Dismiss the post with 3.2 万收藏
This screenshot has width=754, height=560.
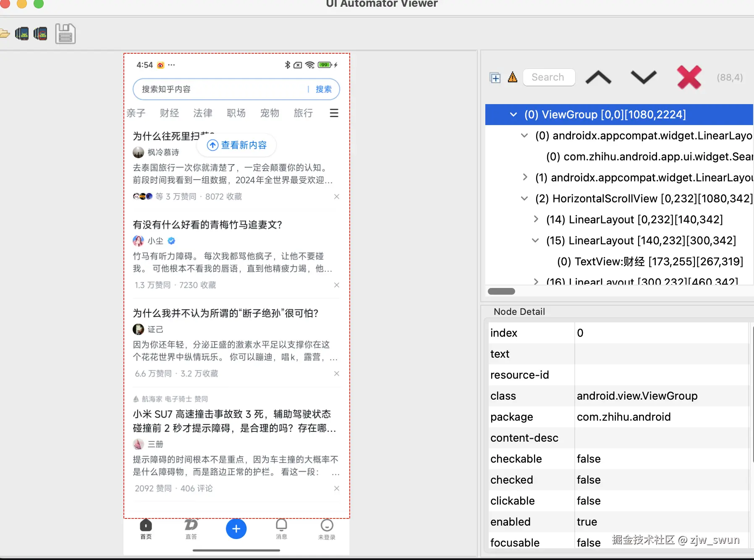point(336,374)
